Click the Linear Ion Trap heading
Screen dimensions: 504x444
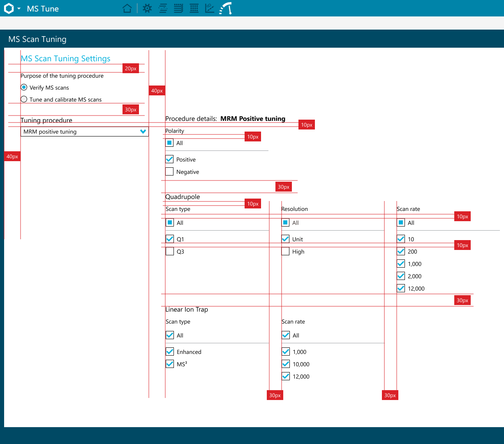187,309
